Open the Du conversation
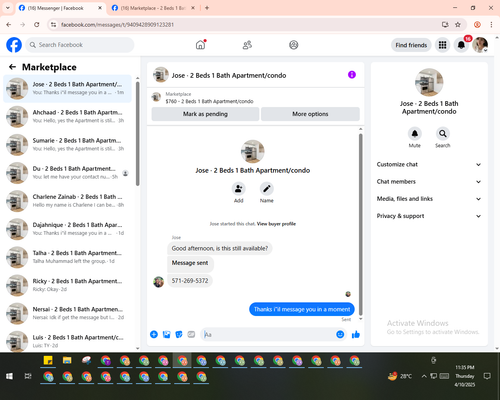 67,173
